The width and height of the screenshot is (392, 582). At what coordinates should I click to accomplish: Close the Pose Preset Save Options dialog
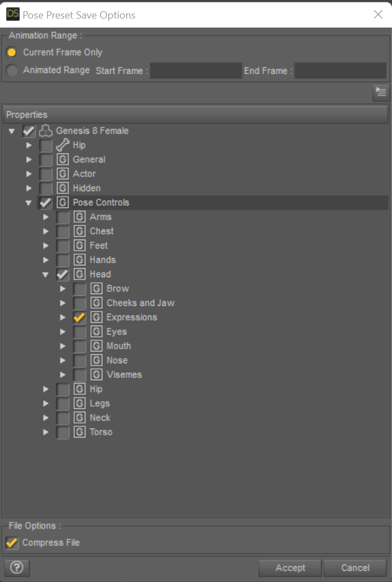tap(378, 15)
